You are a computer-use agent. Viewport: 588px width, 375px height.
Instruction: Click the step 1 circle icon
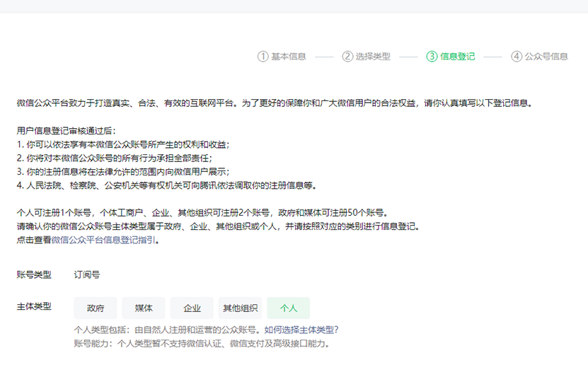click(263, 57)
